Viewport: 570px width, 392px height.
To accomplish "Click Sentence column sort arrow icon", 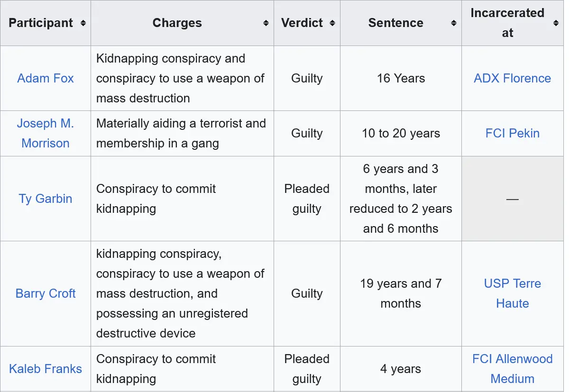I will 454,23.
